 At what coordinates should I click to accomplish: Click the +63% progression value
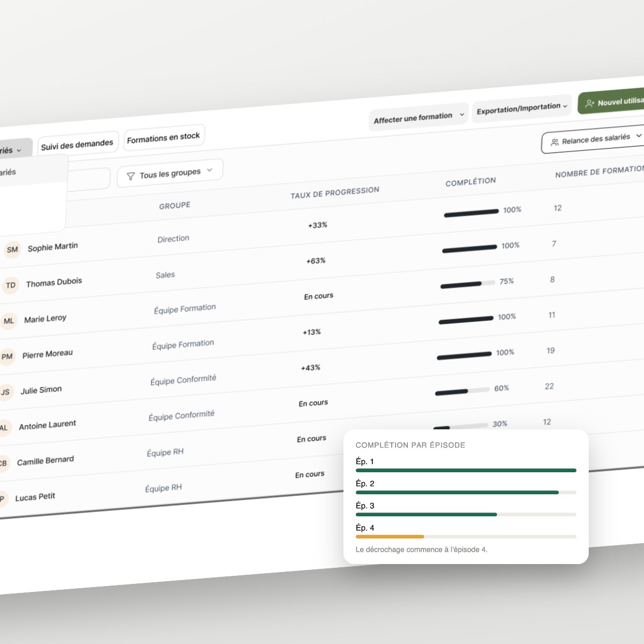[316, 261]
